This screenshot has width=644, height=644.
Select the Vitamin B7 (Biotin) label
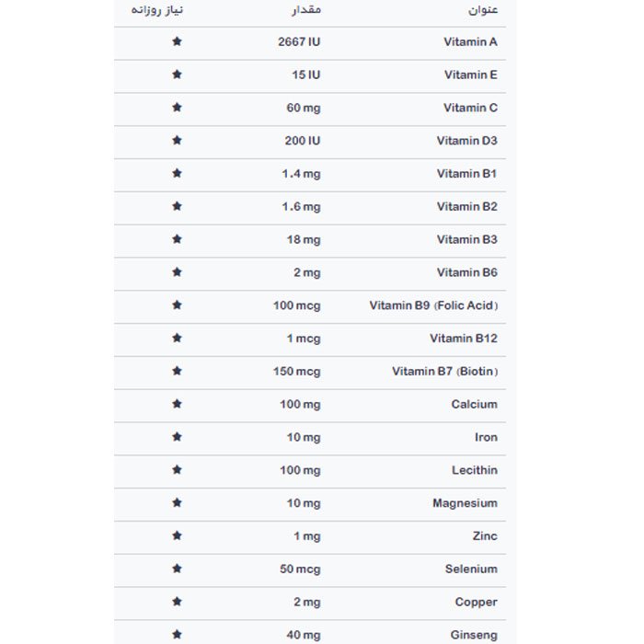pos(444,372)
